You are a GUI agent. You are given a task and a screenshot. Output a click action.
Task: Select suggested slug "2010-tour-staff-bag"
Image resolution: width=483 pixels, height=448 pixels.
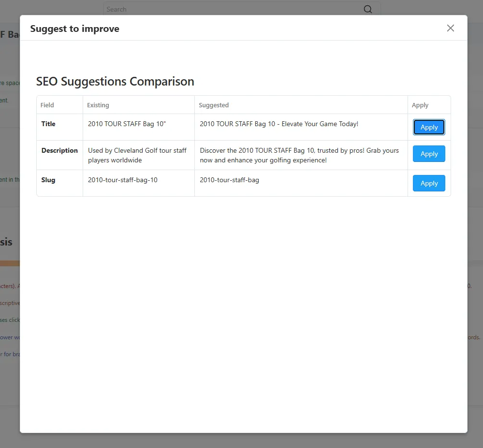pos(230,180)
